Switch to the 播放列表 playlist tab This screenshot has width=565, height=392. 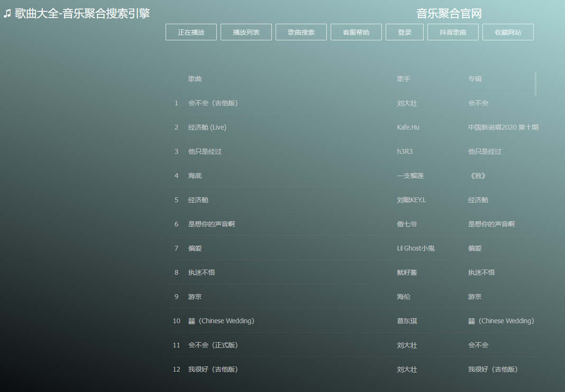[x=246, y=32]
